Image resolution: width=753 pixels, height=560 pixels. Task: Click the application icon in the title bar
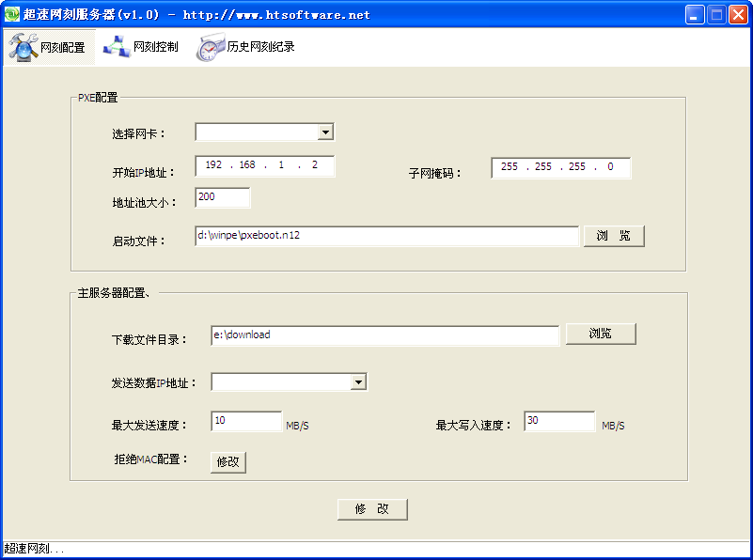point(12,13)
